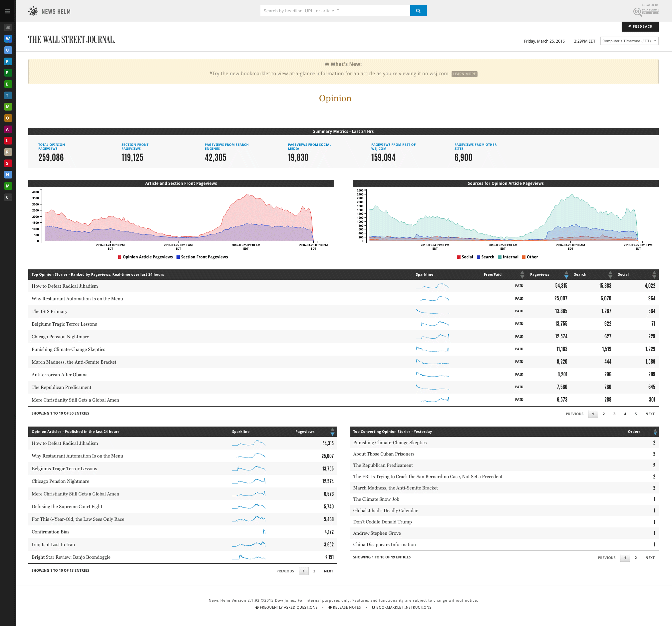This screenshot has width=672, height=626.
Task: Open the blue W section icon
Action: tap(8, 39)
